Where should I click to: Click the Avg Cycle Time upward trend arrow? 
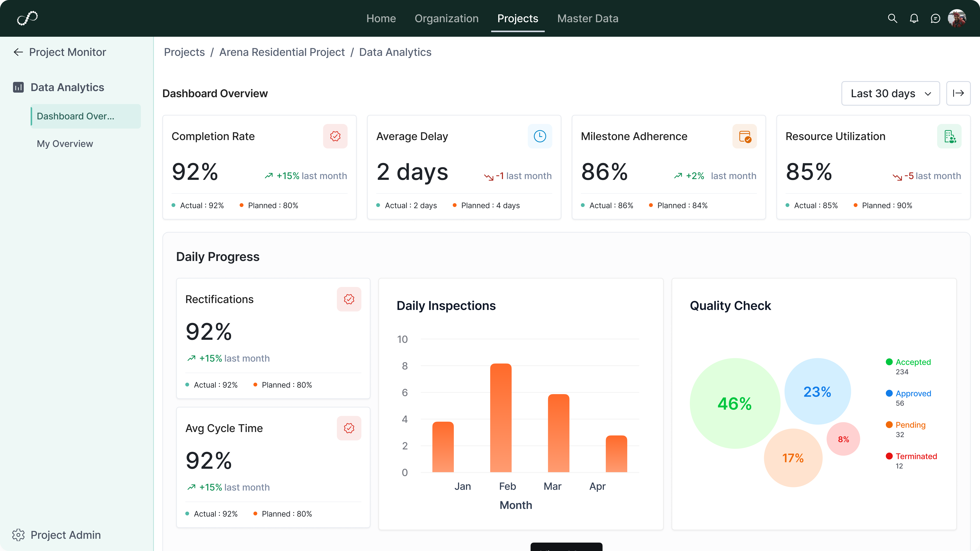(191, 487)
